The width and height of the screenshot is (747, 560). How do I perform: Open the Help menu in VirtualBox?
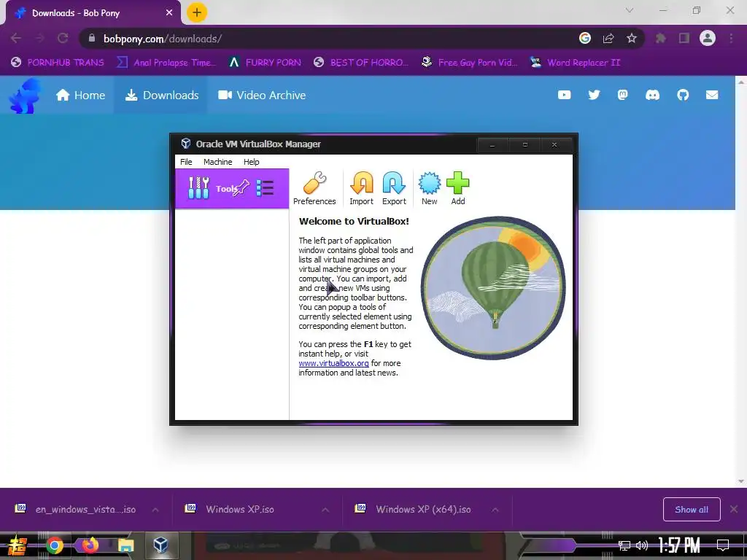251,162
